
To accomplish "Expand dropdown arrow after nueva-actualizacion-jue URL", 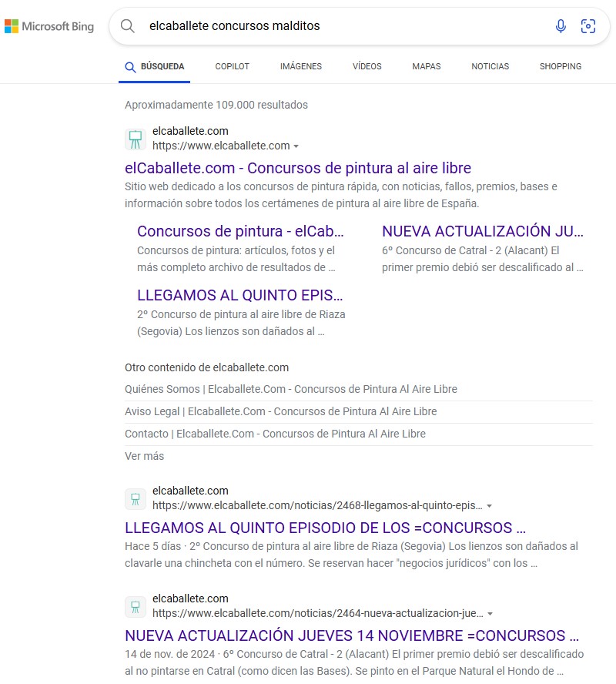I will tap(490, 614).
